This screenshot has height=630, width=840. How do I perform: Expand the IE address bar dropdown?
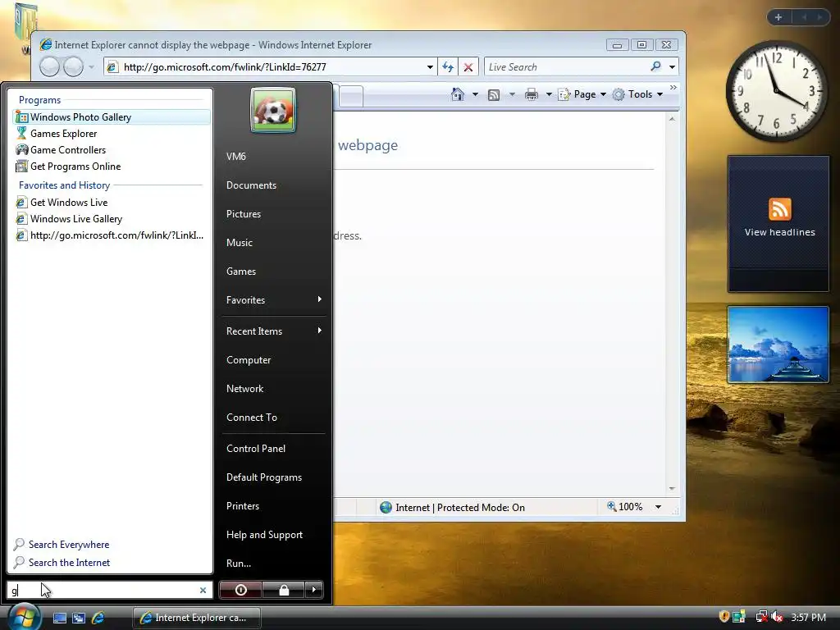(x=430, y=67)
